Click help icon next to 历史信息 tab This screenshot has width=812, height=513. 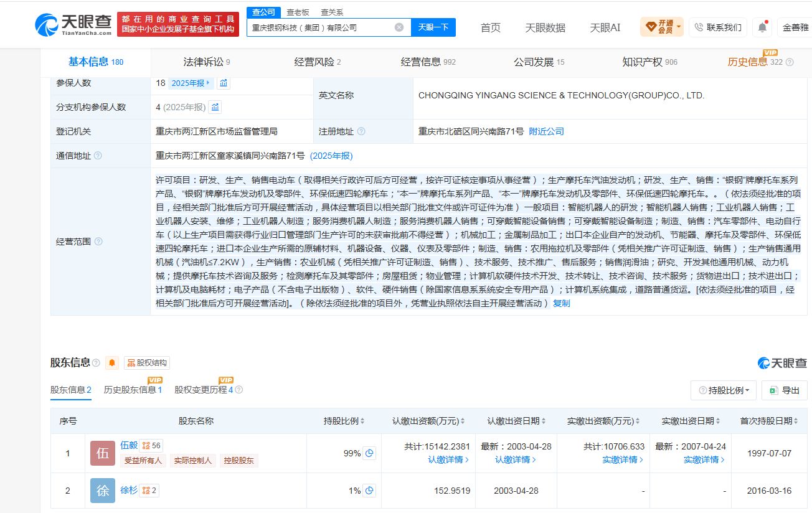[790, 62]
